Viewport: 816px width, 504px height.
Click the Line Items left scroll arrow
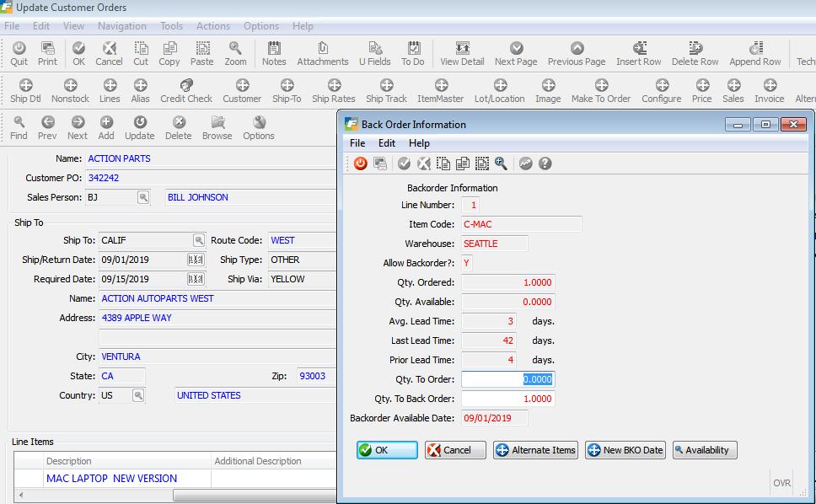click(x=21, y=496)
